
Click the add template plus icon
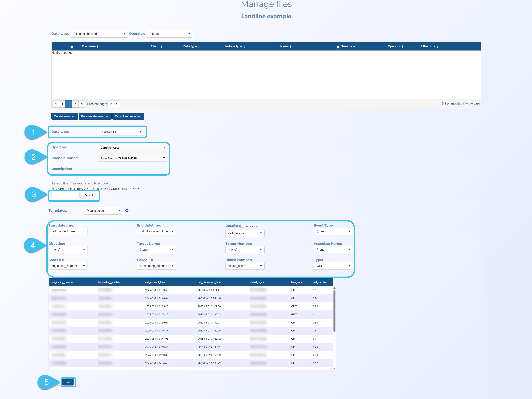click(127, 211)
